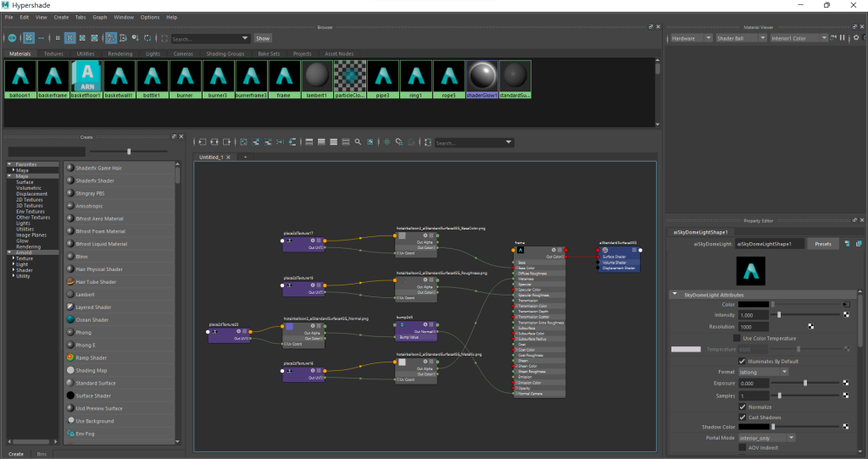Open the Interior1 Color environment dropdown
868x459 pixels.
(x=798, y=38)
